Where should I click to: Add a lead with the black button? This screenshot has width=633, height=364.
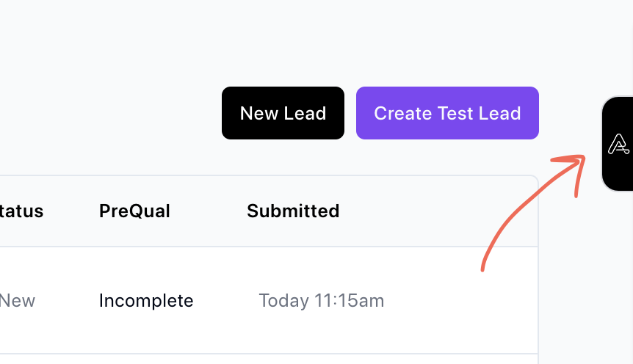[x=283, y=113]
